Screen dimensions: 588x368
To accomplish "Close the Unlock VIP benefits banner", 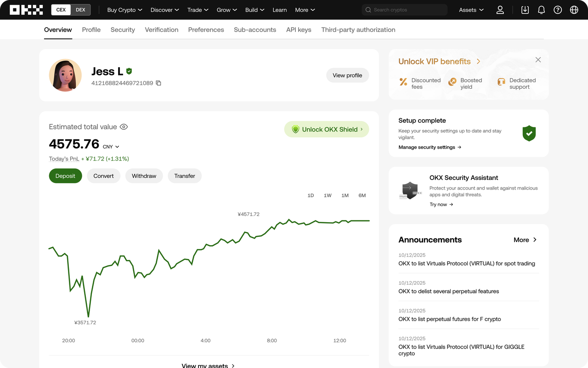I will click(x=538, y=60).
